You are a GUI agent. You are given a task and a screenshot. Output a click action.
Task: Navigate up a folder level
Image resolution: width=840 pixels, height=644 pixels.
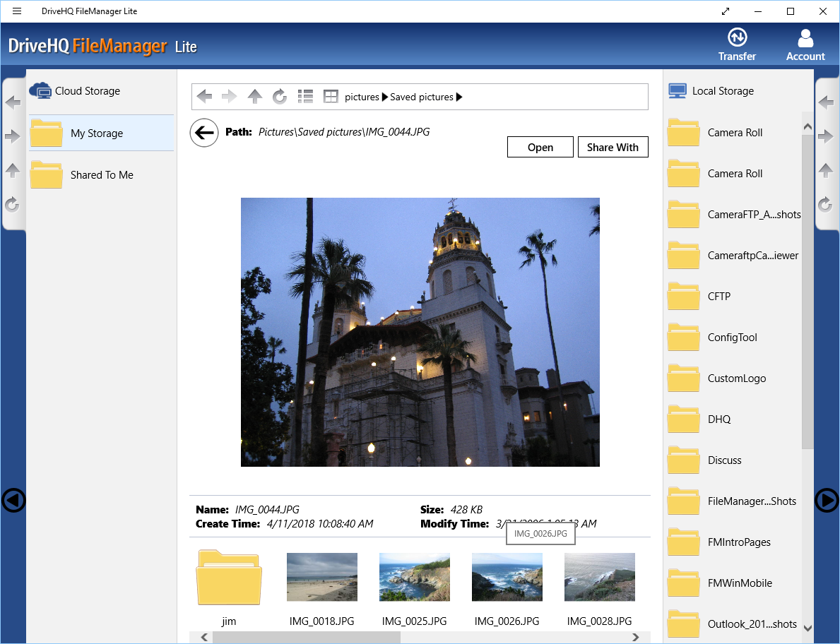coord(254,96)
